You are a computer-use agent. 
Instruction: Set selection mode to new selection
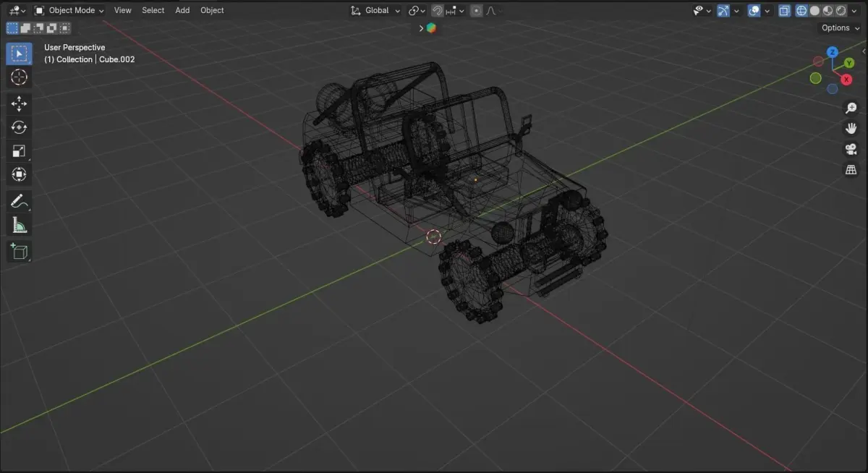12,28
